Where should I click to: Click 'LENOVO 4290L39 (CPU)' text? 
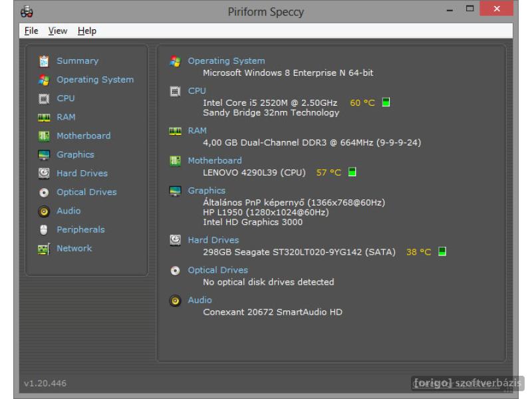coord(254,172)
